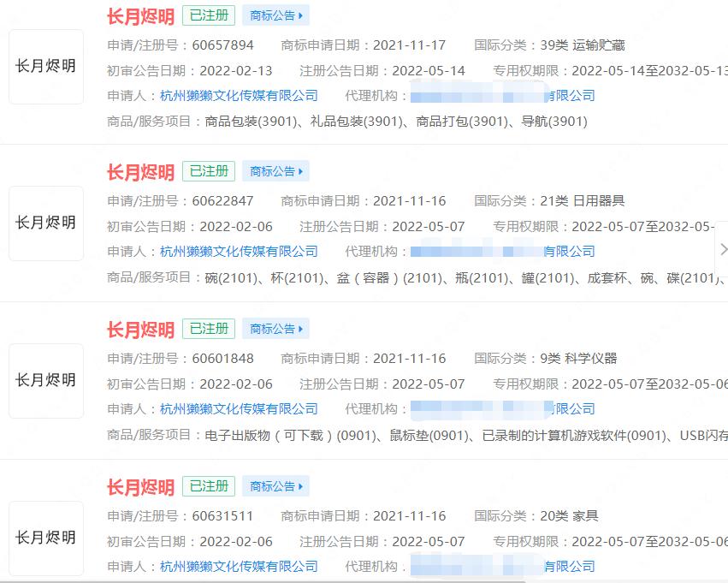Open the trademark thumbnail for registration 60601848
This screenshot has width=728, height=583.
[46, 380]
